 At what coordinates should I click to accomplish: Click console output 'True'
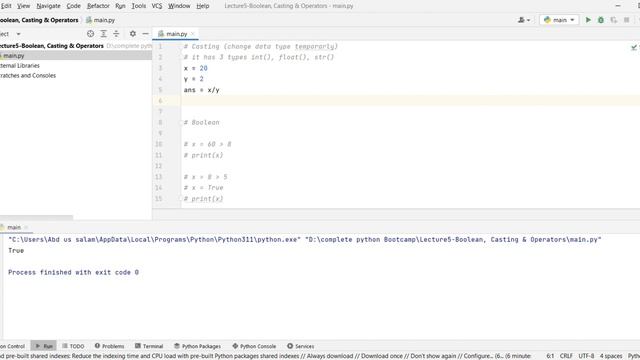pyautogui.click(x=16, y=251)
